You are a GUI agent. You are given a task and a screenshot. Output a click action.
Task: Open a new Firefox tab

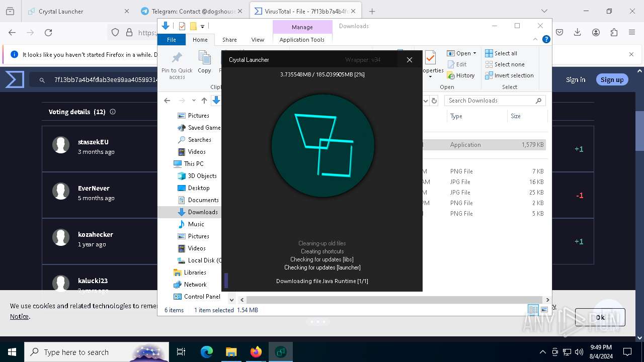point(372,11)
